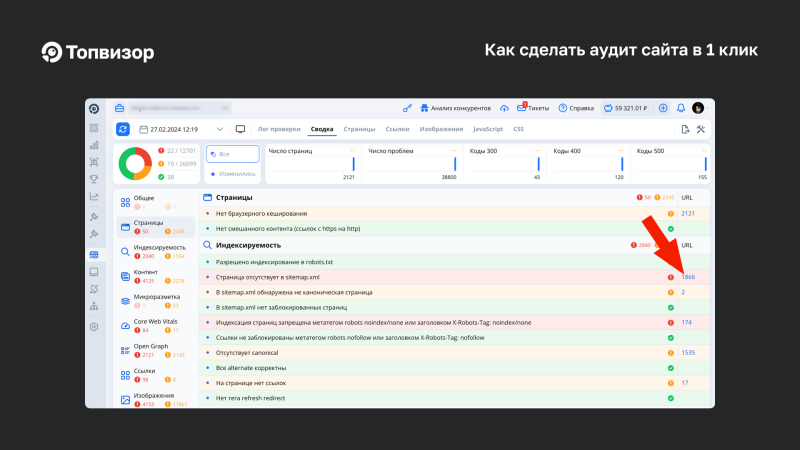
Task: Select Страницы category in audit sidebar
Action: tap(156, 227)
